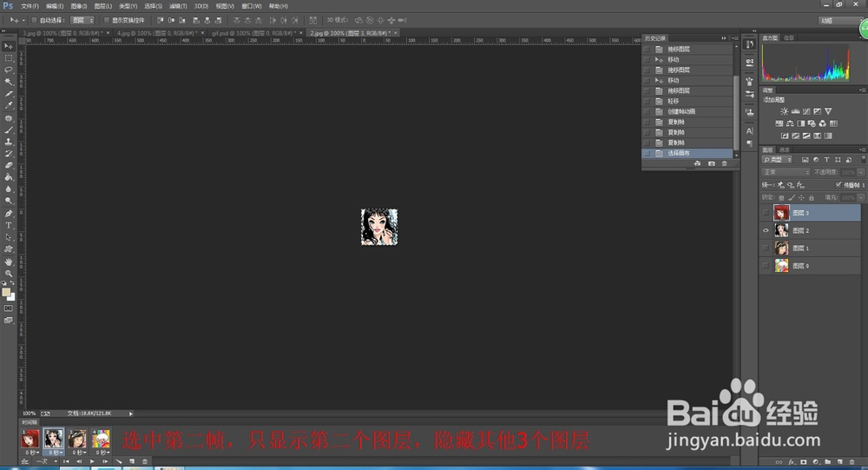This screenshot has width=868, height=470.
Task: Add Brightness/Contrast adjustment sun icon
Action: click(x=784, y=111)
